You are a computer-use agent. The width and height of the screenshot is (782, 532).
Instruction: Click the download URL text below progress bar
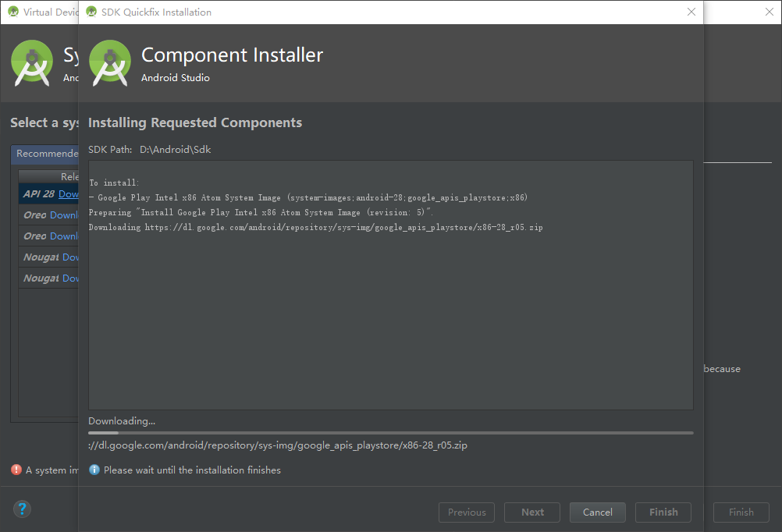278,445
